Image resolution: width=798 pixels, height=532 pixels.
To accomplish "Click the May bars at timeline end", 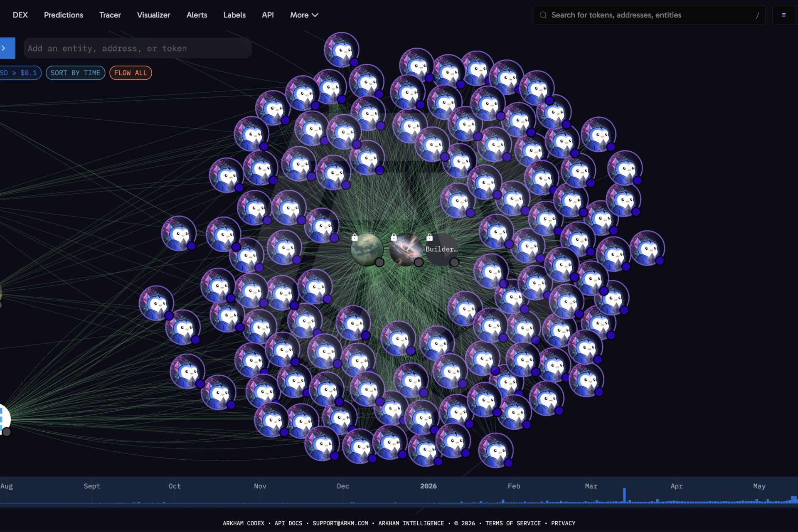I will click(x=794, y=500).
